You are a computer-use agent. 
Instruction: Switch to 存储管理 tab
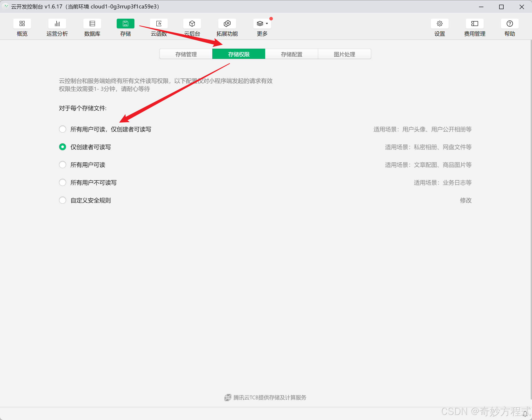coord(186,54)
